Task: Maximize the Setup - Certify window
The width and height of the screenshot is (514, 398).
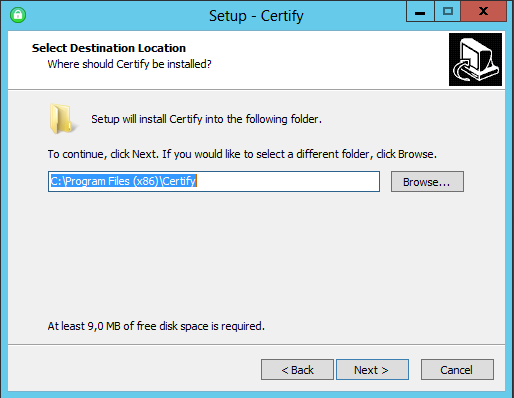Action: coord(447,12)
